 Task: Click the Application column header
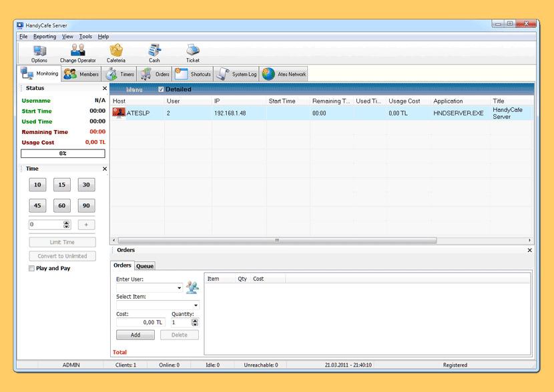(461, 101)
